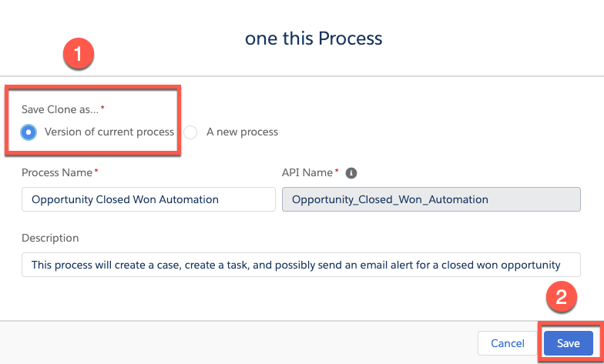Screen dimensions: 604x364
Task: Click the 'API Name' field label
Action: (307, 172)
